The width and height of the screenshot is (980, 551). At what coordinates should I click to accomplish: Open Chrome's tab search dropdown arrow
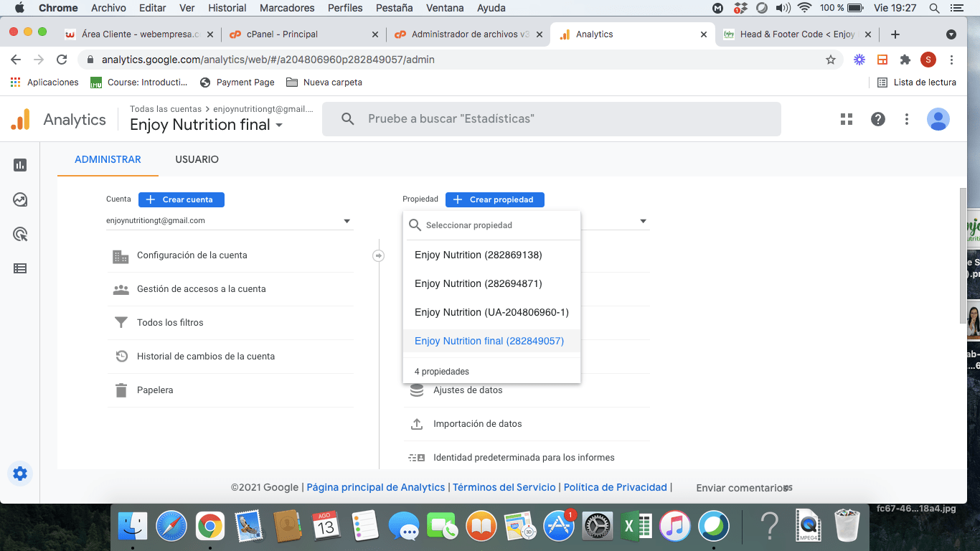pos(951,34)
